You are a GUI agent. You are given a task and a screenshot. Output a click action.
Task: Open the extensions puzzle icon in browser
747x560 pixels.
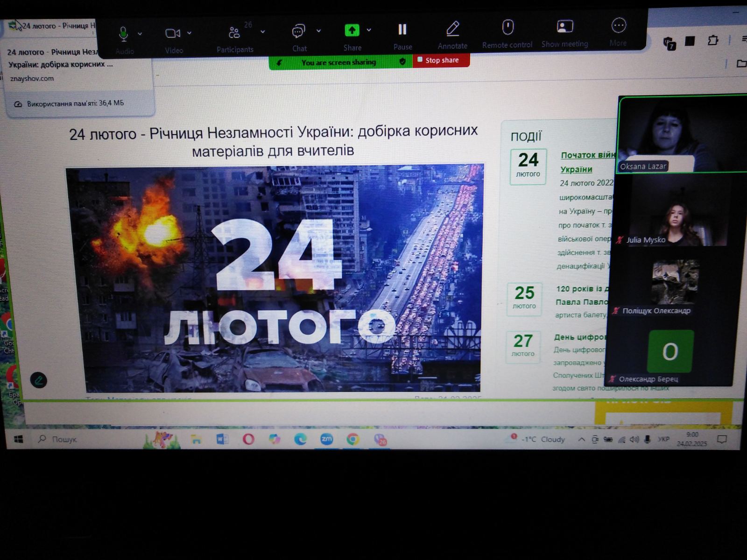point(712,41)
